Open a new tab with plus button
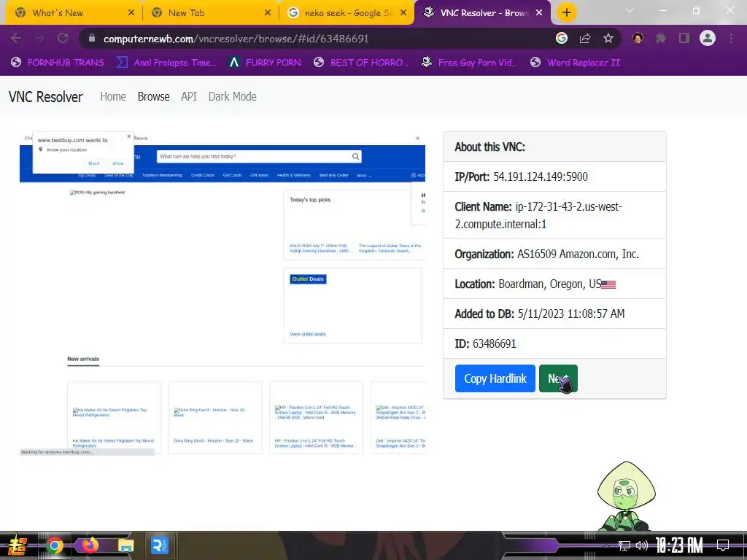This screenshot has width=747, height=560. [566, 13]
